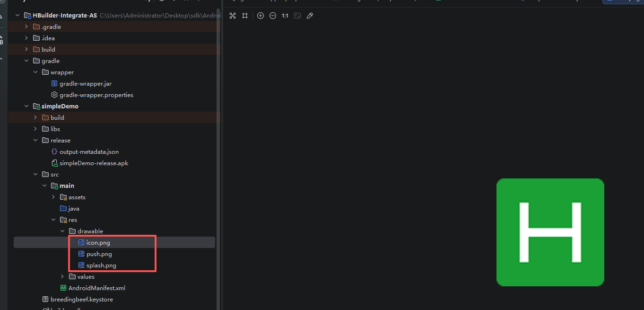Toggle the grid display icon
The image size is (644, 310).
point(245,16)
